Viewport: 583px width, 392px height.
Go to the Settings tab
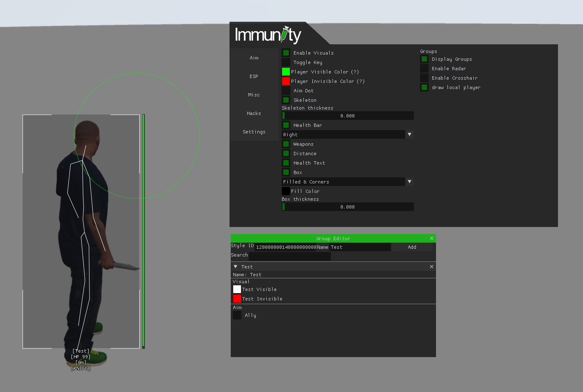click(x=254, y=132)
